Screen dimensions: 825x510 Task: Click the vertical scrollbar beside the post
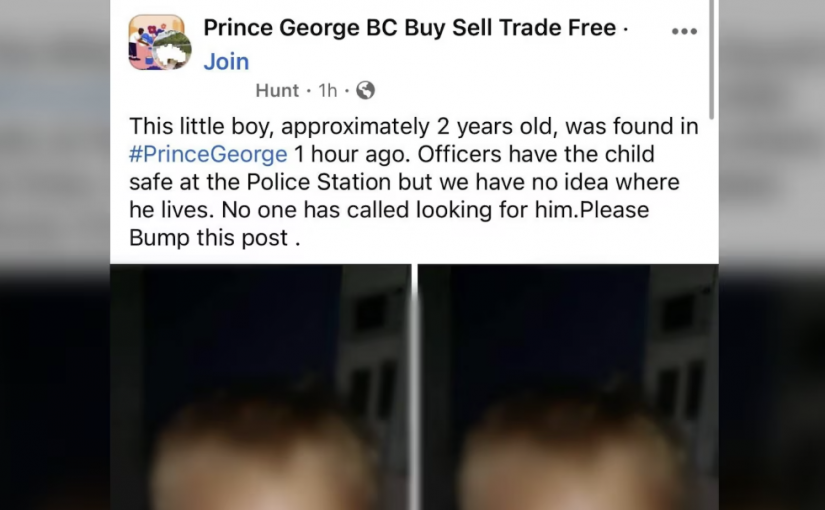[x=712, y=60]
